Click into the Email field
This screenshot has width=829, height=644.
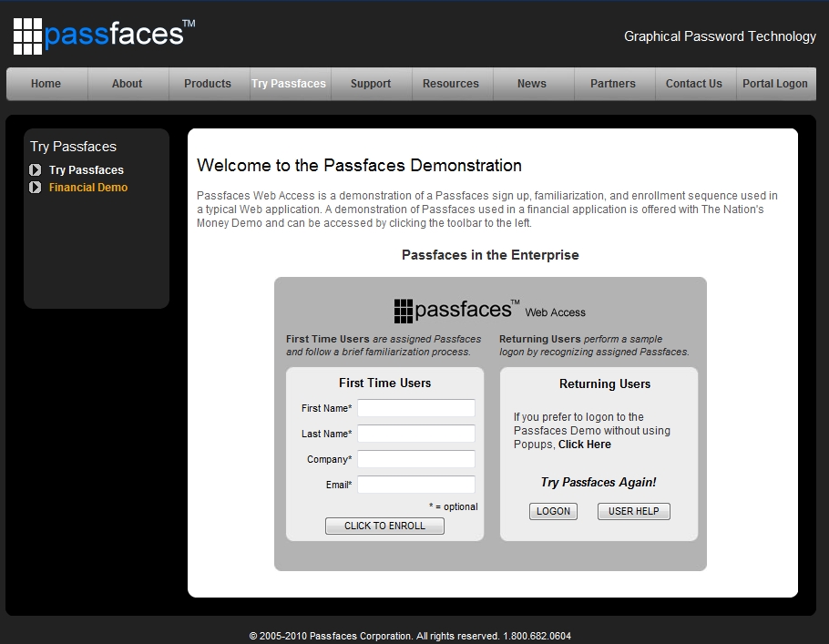416,485
